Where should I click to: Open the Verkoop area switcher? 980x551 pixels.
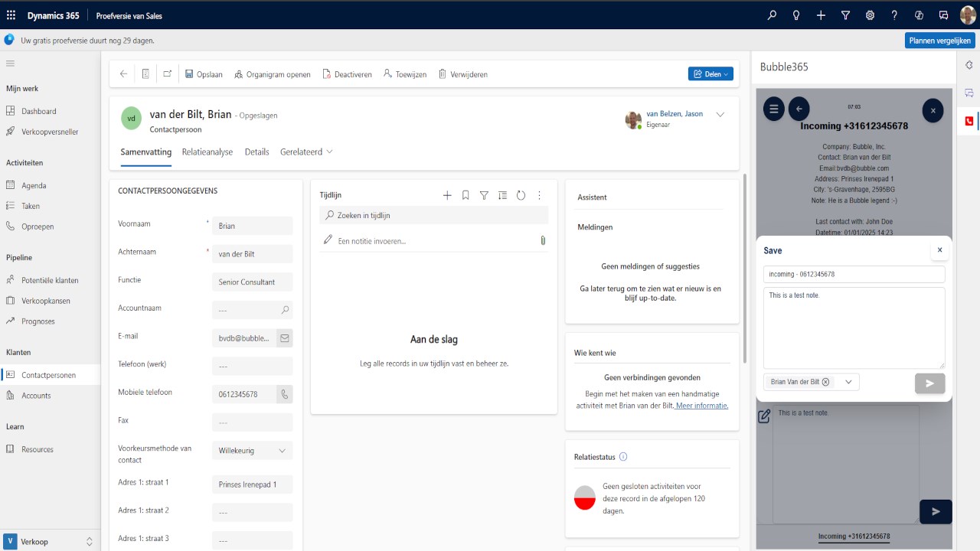pyautogui.click(x=50, y=542)
